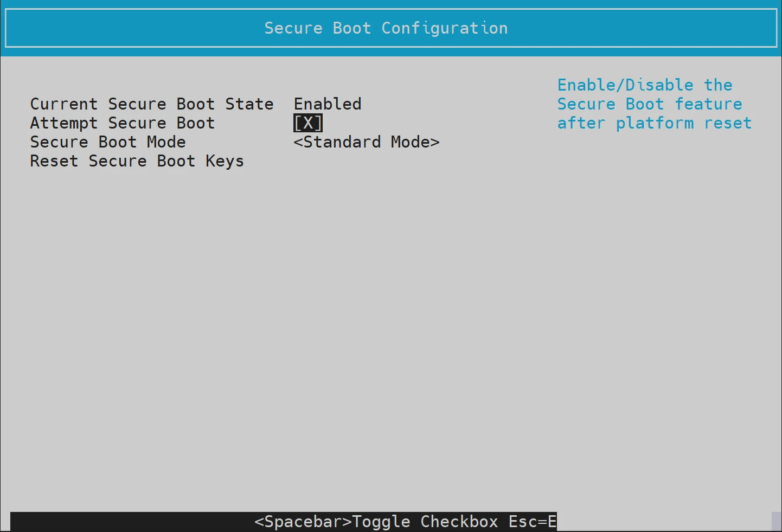
Task: Click the 'Secure Boot feature' help text line
Action: (x=650, y=104)
